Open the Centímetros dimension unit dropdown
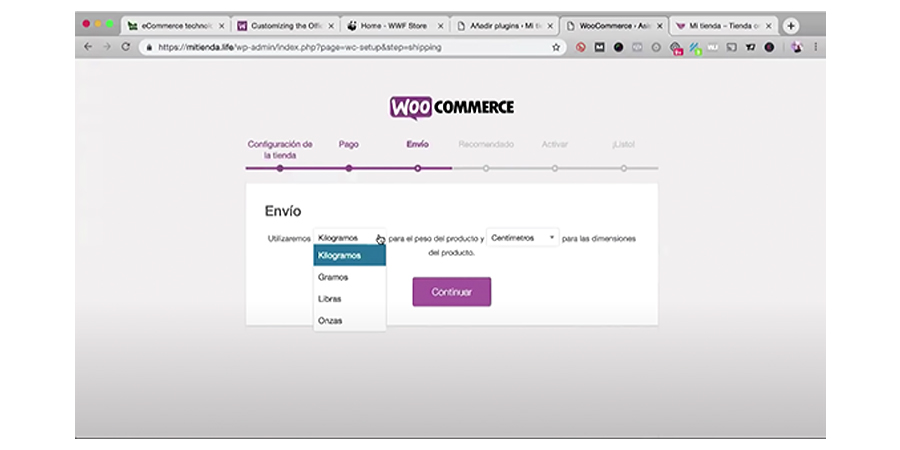The width and height of the screenshot is (900, 450). tap(522, 238)
